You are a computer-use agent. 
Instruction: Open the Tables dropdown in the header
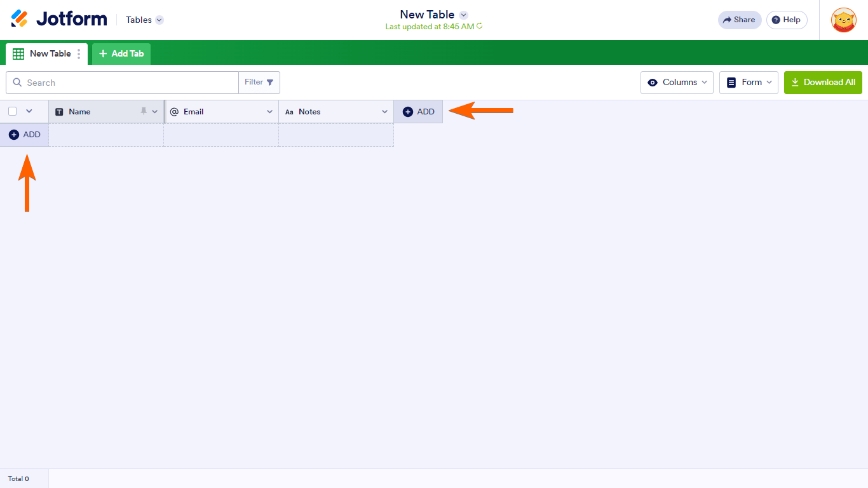tap(144, 20)
